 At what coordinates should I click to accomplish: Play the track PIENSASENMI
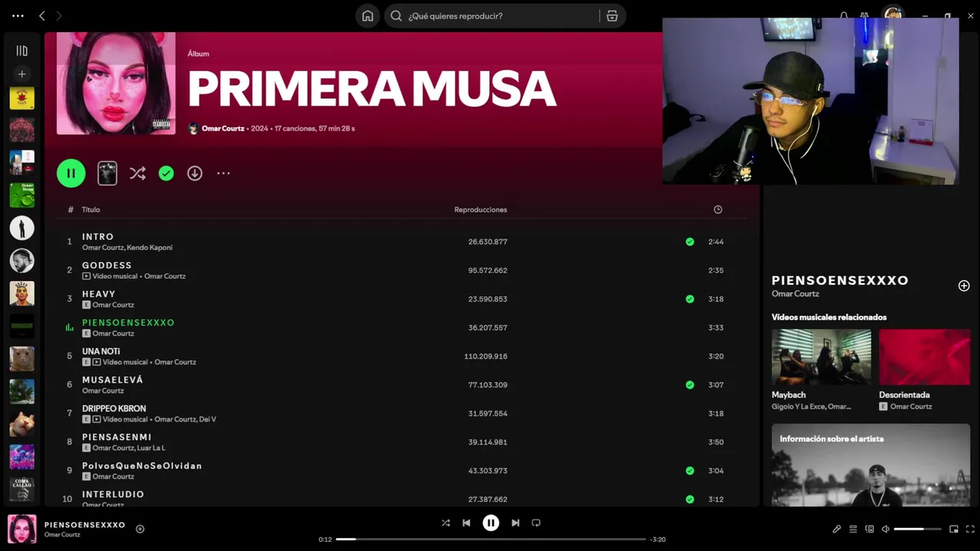117,437
